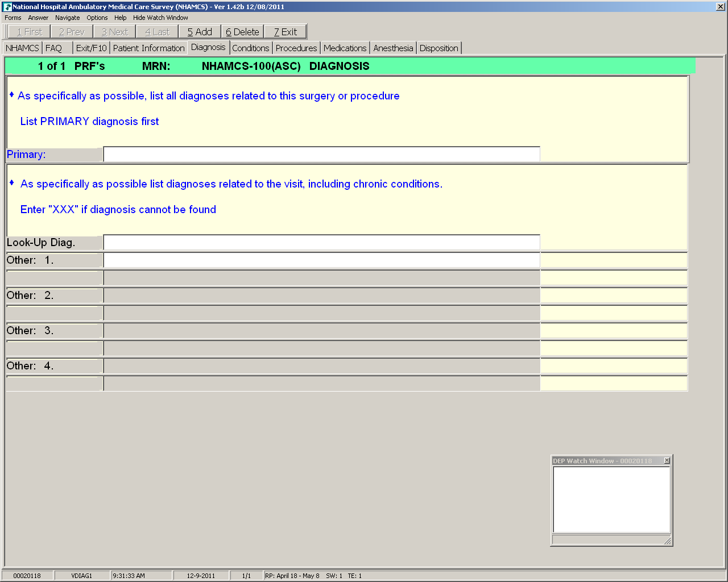Click the Other 4 diagnosis field
Image resolution: width=728 pixels, height=582 pixels.
321,366
